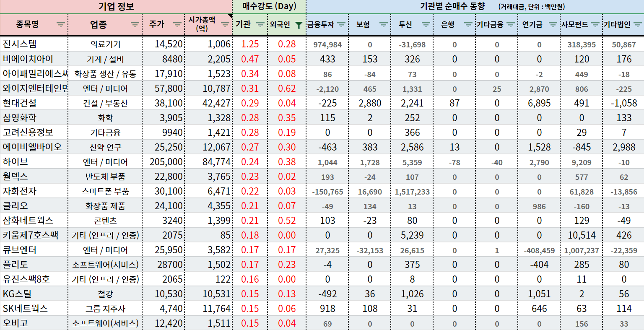Open the 은행 column filter dropdown
This screenshot has height=330, width=644.
click(468, 25)
